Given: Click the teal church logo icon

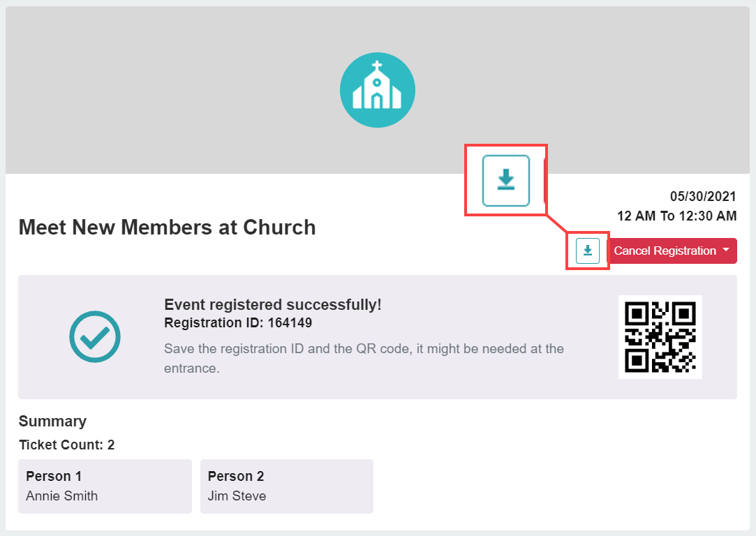Looking at the screenshot, I should click(x=378, y=90).
